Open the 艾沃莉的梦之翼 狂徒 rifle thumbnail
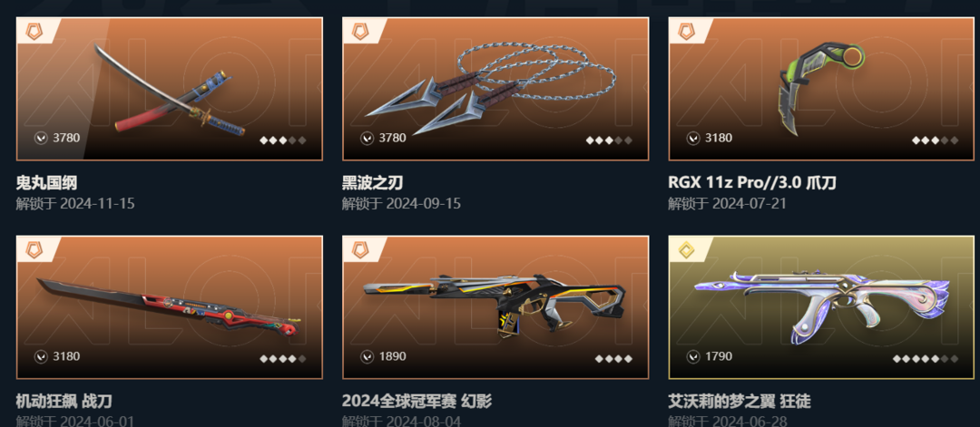Viewport: 980px width, 427px height. click(x=821, y=307)
